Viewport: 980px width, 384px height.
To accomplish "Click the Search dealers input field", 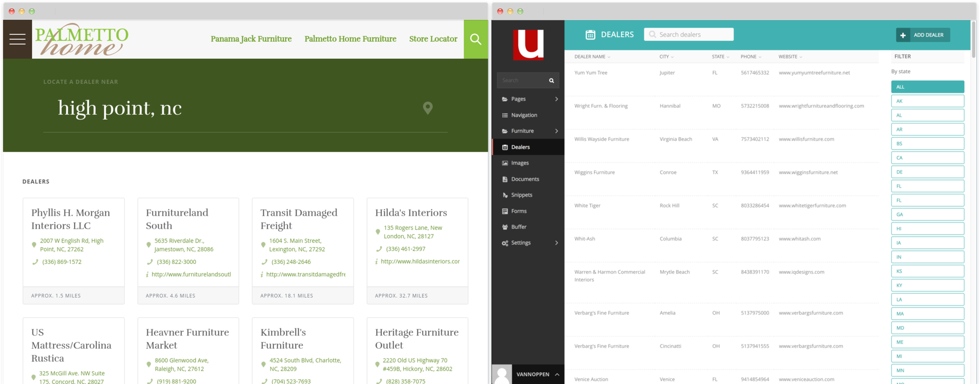I will tap(689, 35).
